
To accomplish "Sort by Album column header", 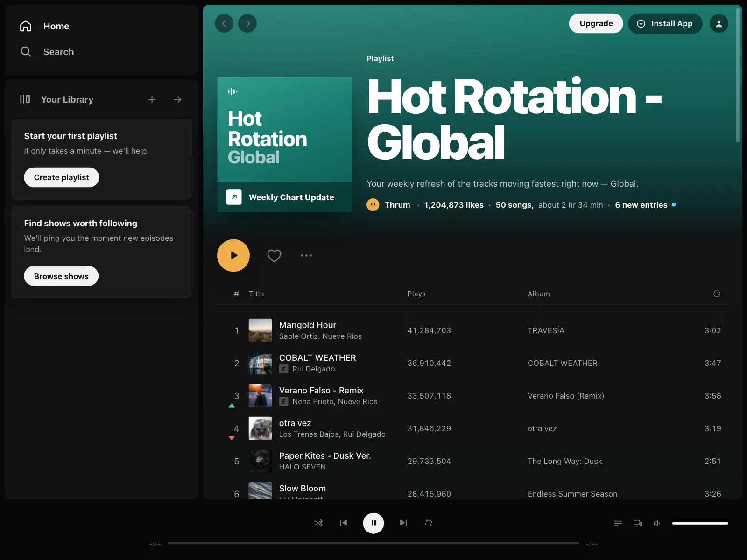I will tap(539, 294).
